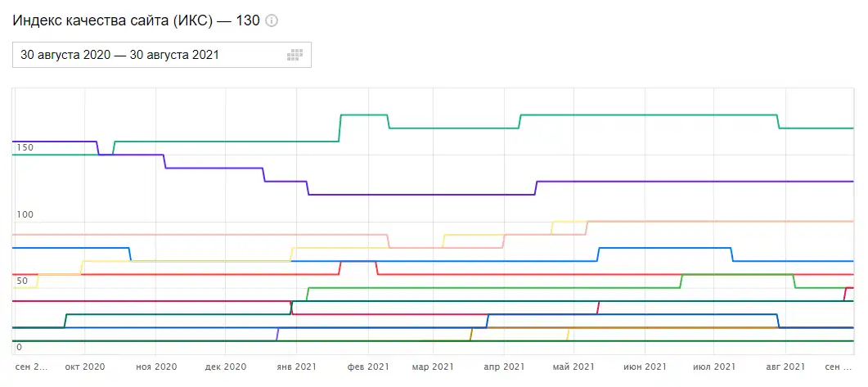
Task: Click the purple line's lowest segment near мар 2021
Action: click(421, 195)
